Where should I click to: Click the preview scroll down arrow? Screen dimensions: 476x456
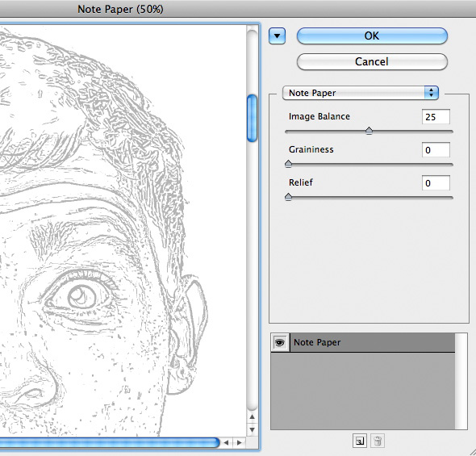coord(252,430)
